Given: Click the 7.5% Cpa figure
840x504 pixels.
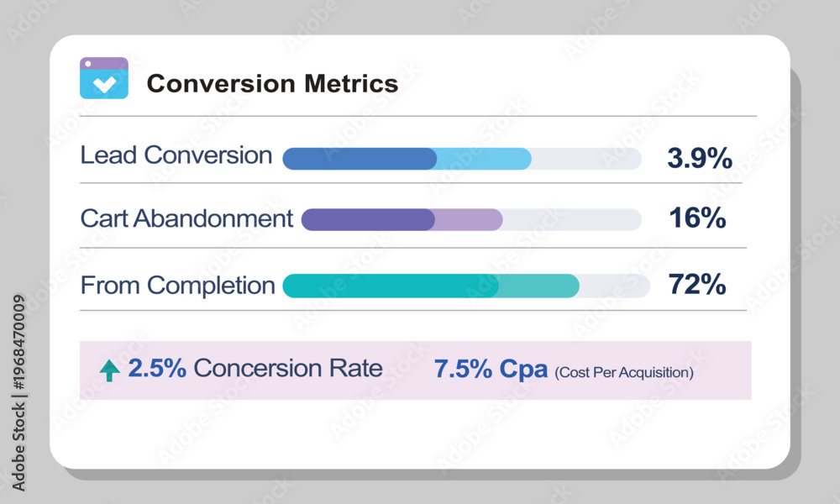Looking at the screenshot, I should (x=491, y=369).
